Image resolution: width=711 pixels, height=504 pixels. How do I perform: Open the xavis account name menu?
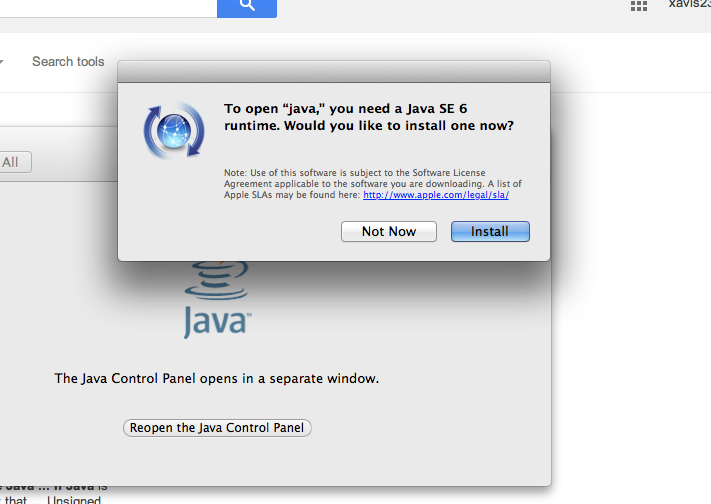click(x=689, y=5)
